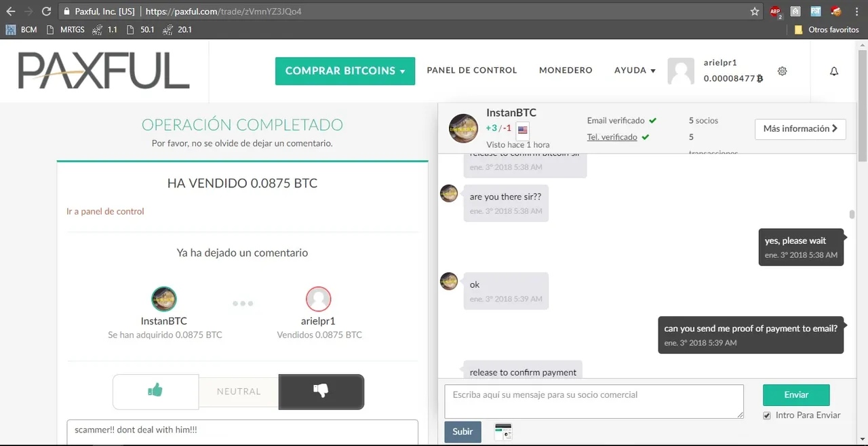Click the browser forward arrow
Viewport: 868px width, 446px height.
(x=28, y=12)
